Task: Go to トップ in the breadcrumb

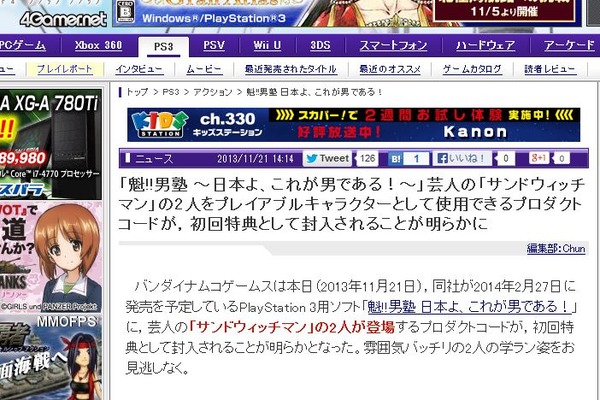Action: coord(137,92)
